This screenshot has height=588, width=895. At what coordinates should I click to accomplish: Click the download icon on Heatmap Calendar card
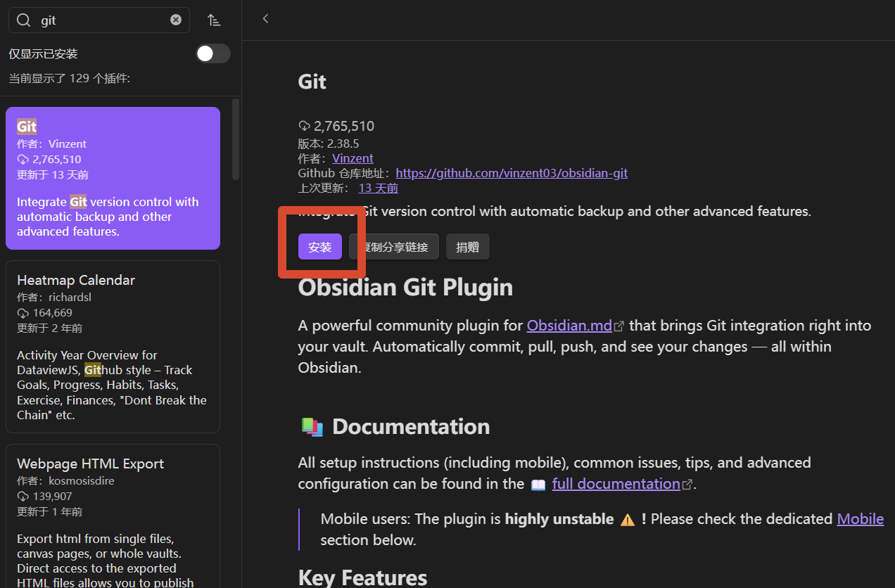23,313
